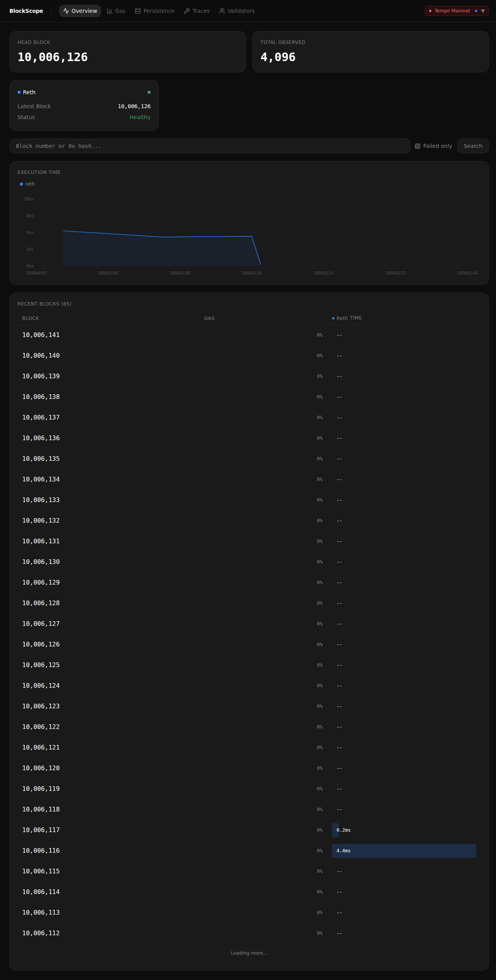
Task: Click the Reth client name in status card
Action: pyautogui.click(x=29, y=92)
